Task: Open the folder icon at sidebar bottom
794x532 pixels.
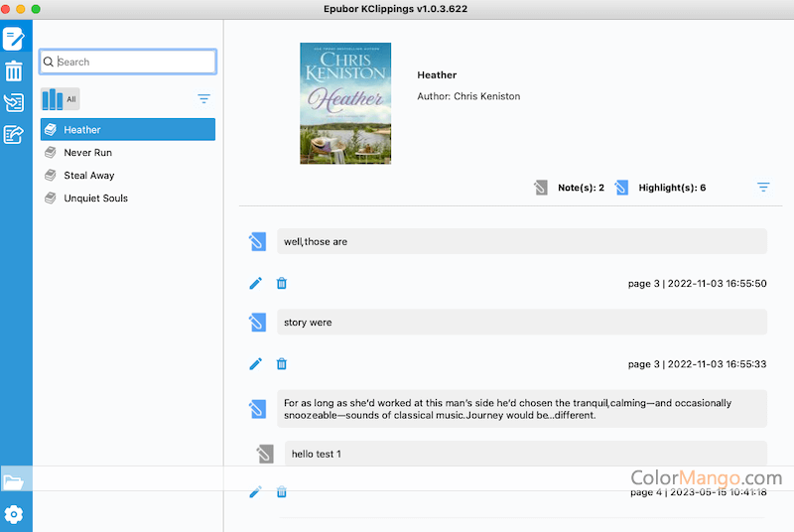Action: [14, 482]
